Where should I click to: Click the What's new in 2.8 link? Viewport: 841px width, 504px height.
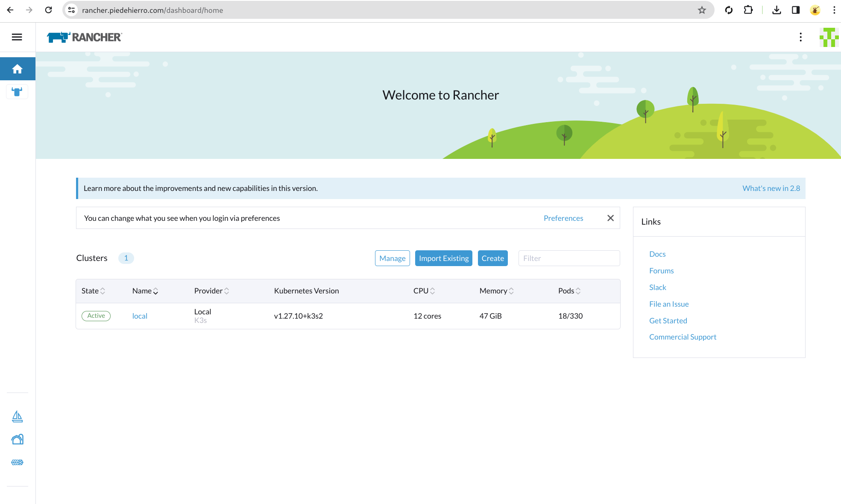coord(772,188)
